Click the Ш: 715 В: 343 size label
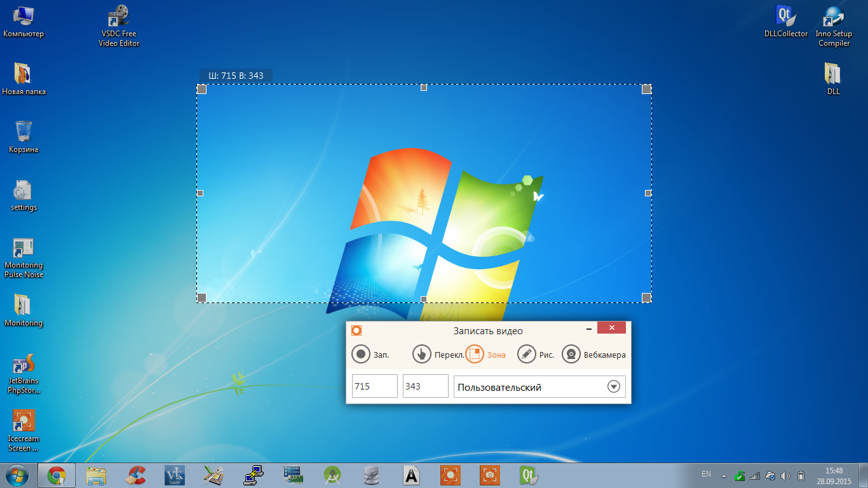The width and height of the screenshot is (868, 488). pyautogui.click(x=236, y=76)
